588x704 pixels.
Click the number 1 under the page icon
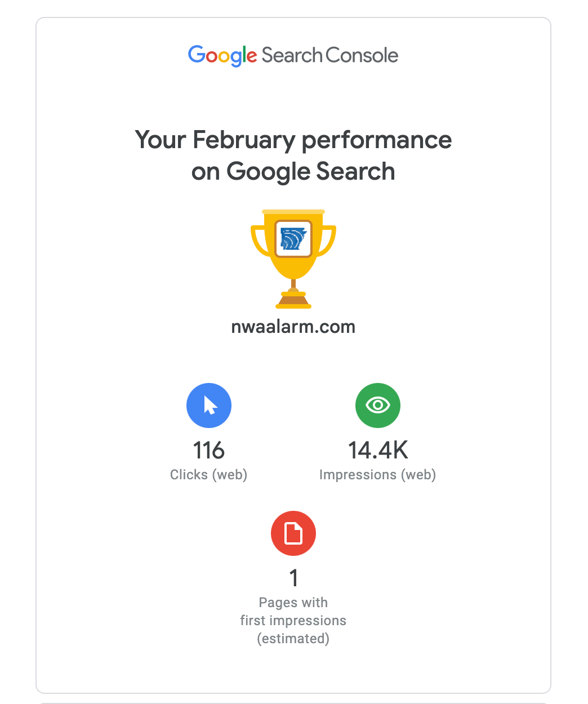click(293, 578)
